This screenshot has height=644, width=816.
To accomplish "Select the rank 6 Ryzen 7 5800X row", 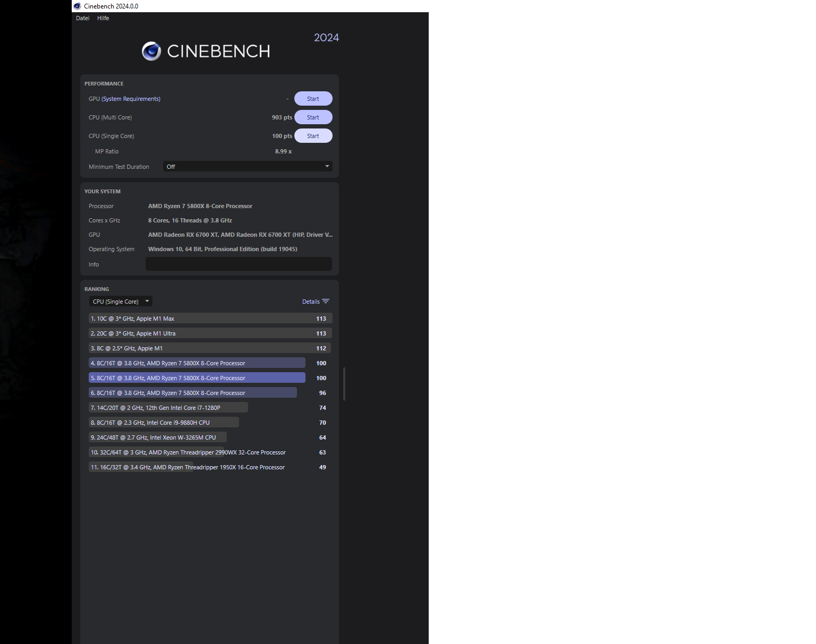I will coord(210,393).
